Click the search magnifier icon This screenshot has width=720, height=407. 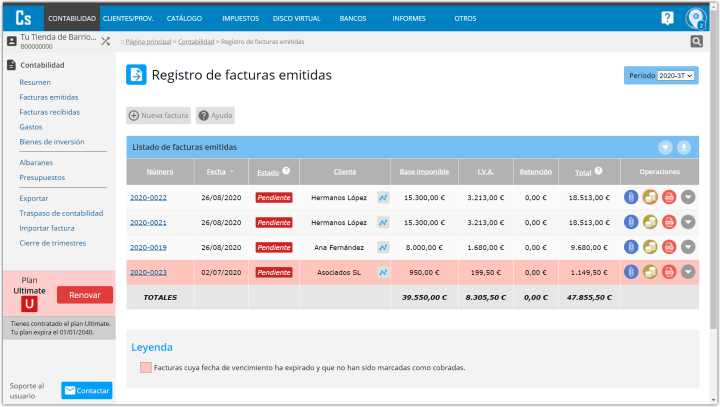tap(697, 41)
